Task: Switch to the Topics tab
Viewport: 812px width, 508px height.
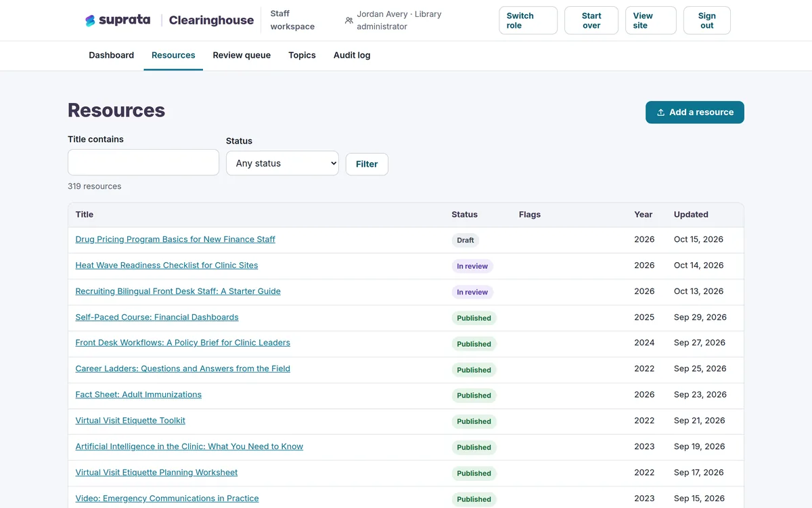Action: pyautogui.click(x=302, y=56)
